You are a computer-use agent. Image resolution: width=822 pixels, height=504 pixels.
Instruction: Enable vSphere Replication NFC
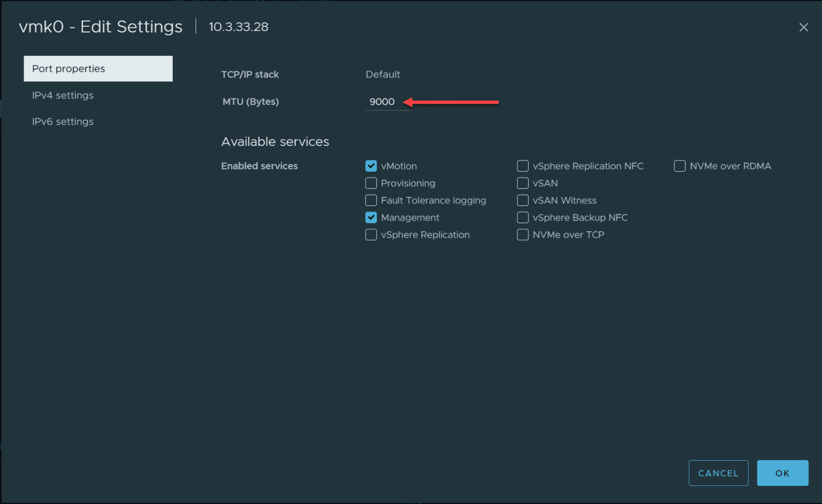522,166
